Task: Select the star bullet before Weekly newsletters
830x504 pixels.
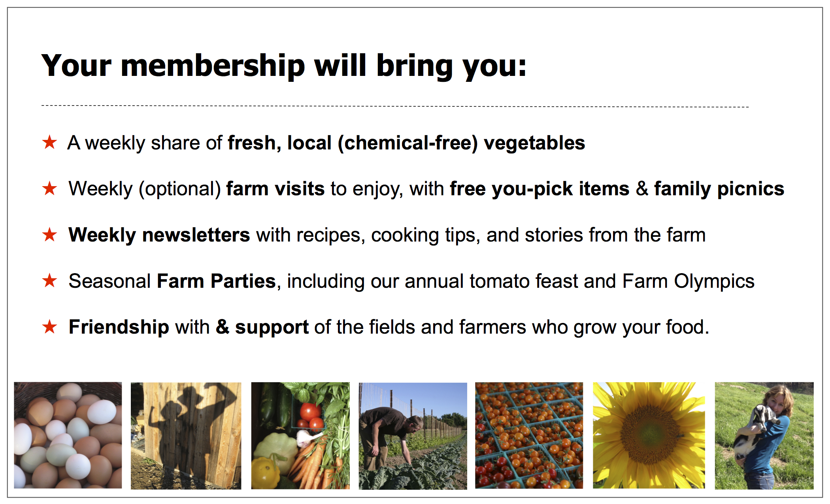Action: click(x=50, y=235)
